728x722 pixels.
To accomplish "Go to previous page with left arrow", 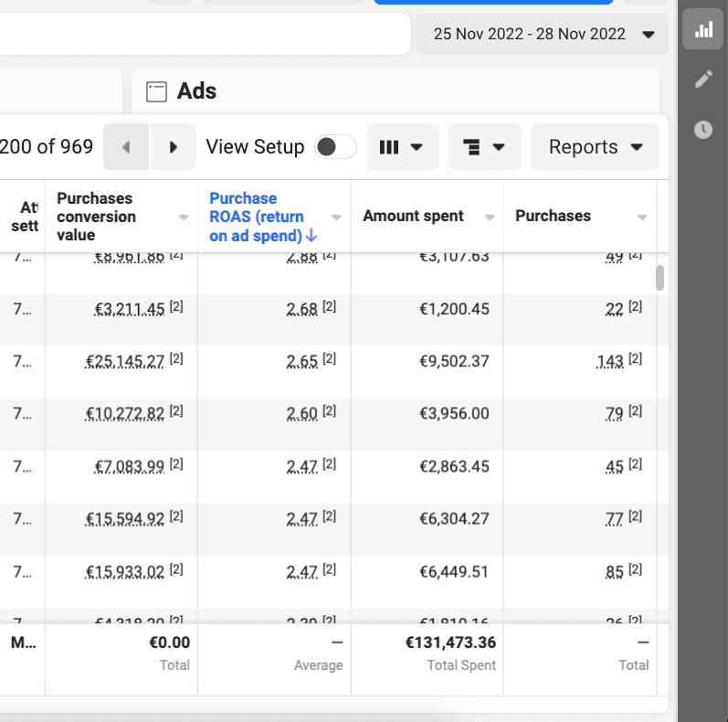I will (x=126, y=147).
